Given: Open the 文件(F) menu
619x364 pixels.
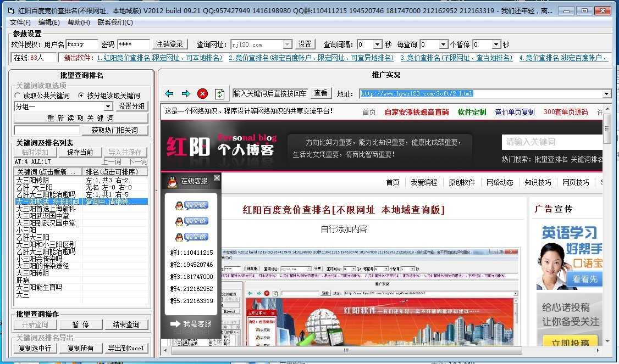Looking at the screenshot, I should (20, 22).
